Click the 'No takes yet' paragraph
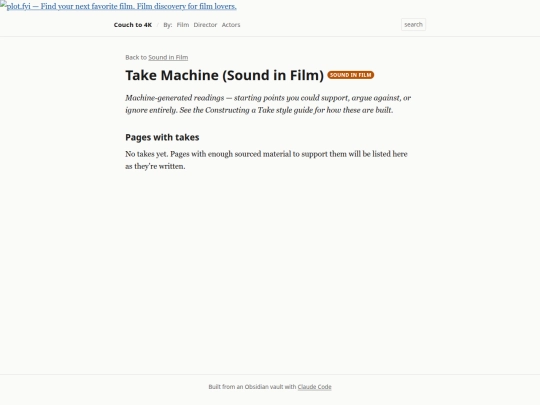 coord(266,160)
